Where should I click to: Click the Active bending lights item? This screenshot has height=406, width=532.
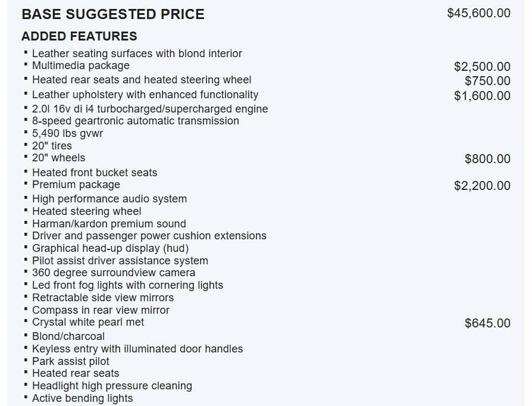point(83,398)
